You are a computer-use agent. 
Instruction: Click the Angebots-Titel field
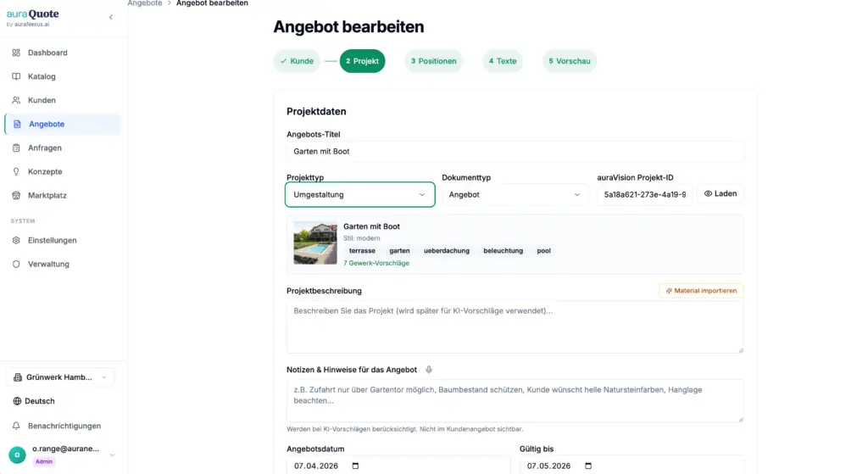pyautogui.click(x=515, y=151)
